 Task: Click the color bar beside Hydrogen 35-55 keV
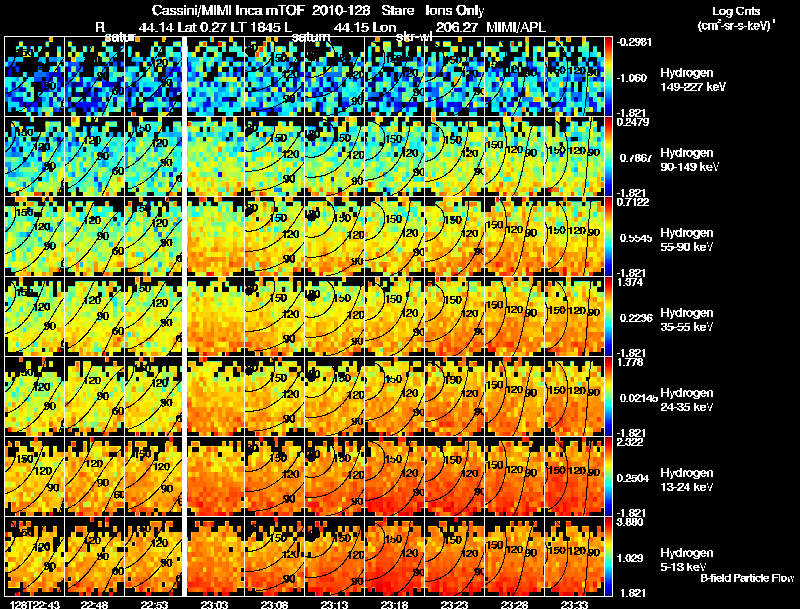tap(609, 317)
